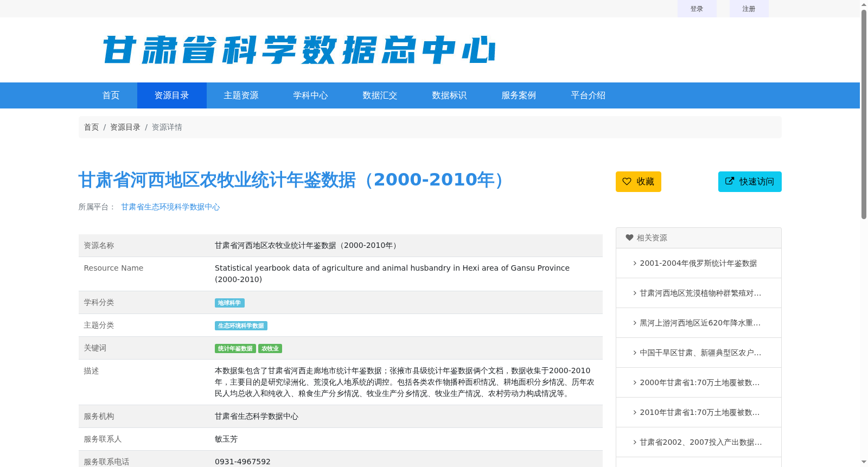Click the 统计年鉴数据 keyword tag
This screenshot has height=467, width=868.
(x=235, y=349)
